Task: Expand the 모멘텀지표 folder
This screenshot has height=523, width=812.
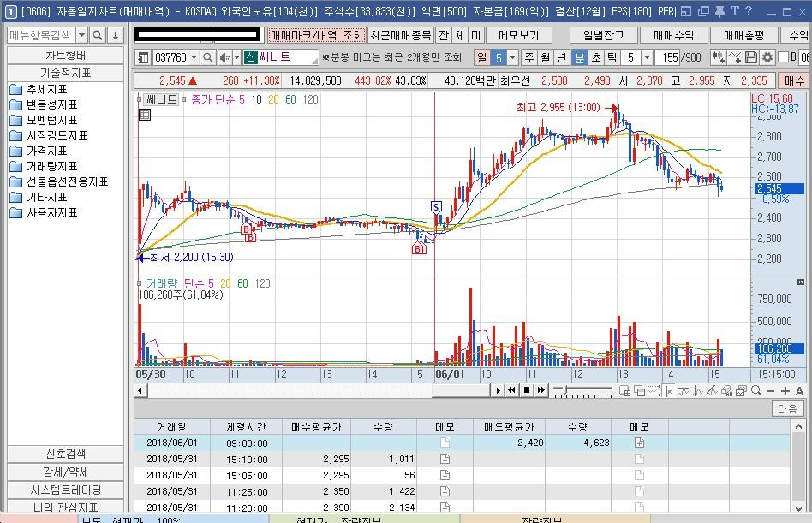Action: click(44, 120)
